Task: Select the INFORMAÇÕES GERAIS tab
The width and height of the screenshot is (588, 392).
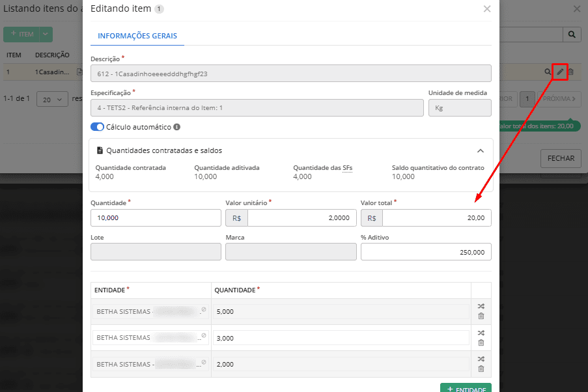Action: coord(137,36)
